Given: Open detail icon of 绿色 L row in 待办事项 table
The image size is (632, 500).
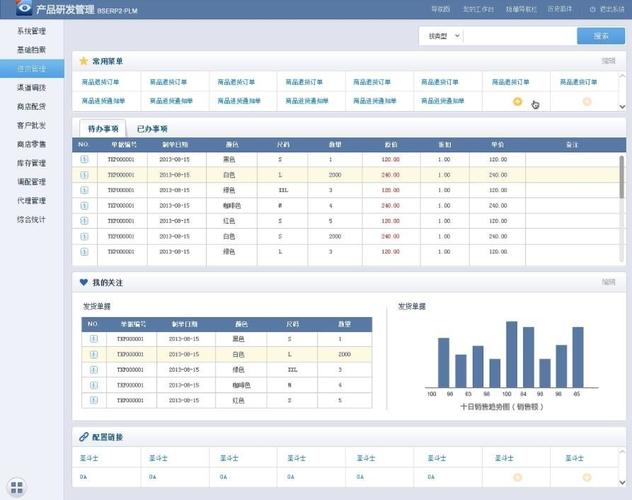Looking at the screenshot, I should (x=84, y=251).
